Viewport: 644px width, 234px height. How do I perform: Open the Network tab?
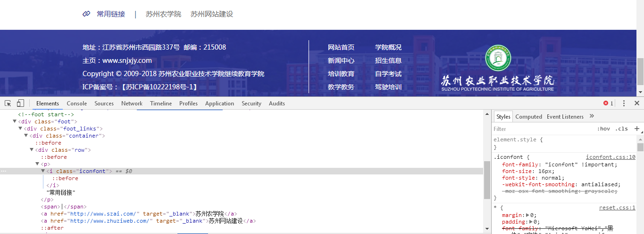(x=132, y=103)
